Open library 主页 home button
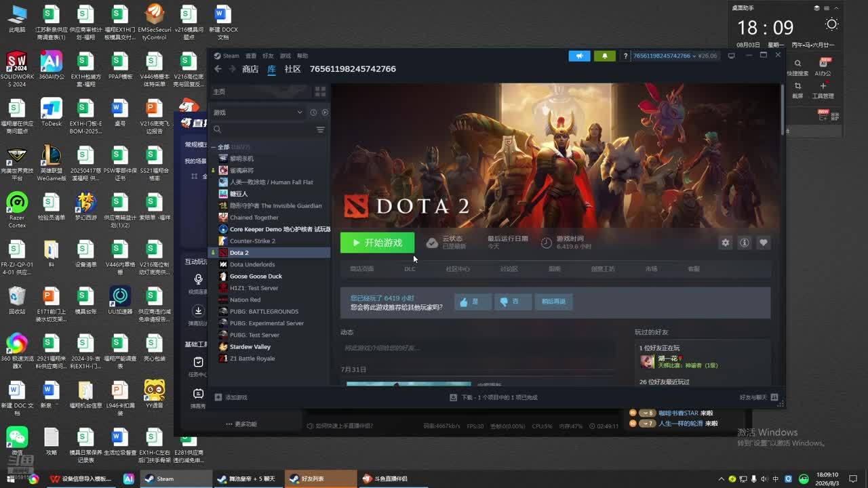This screenshot has width=868, height=488. point(260,91)
